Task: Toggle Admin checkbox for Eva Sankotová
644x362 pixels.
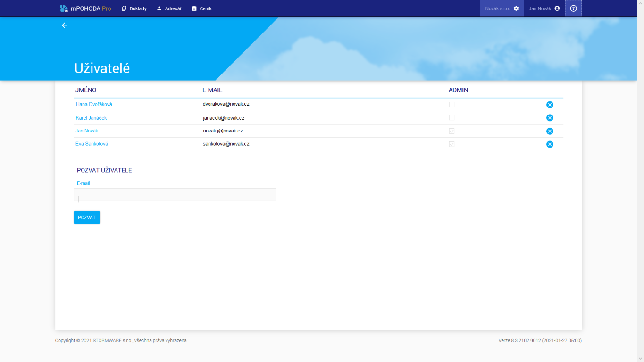Action: point(452,144)
